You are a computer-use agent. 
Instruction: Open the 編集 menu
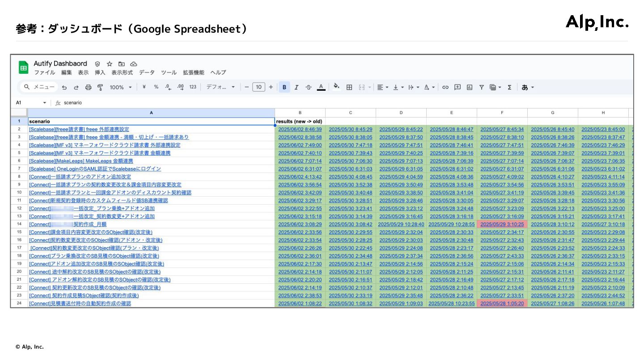tap(66, 72)
